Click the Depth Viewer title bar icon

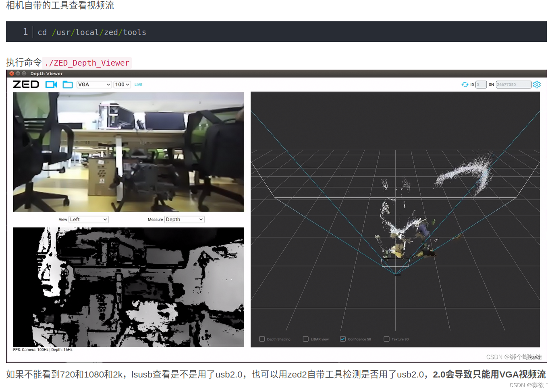[x=23, y=74]
